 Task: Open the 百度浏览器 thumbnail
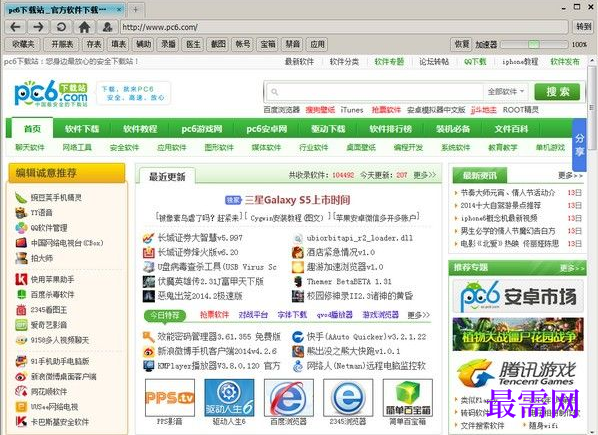point(289,398)
